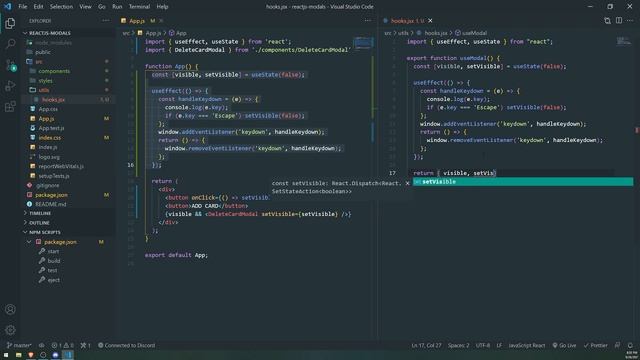Split the right editor with split icon
The image size is (640, 360).
619,20
